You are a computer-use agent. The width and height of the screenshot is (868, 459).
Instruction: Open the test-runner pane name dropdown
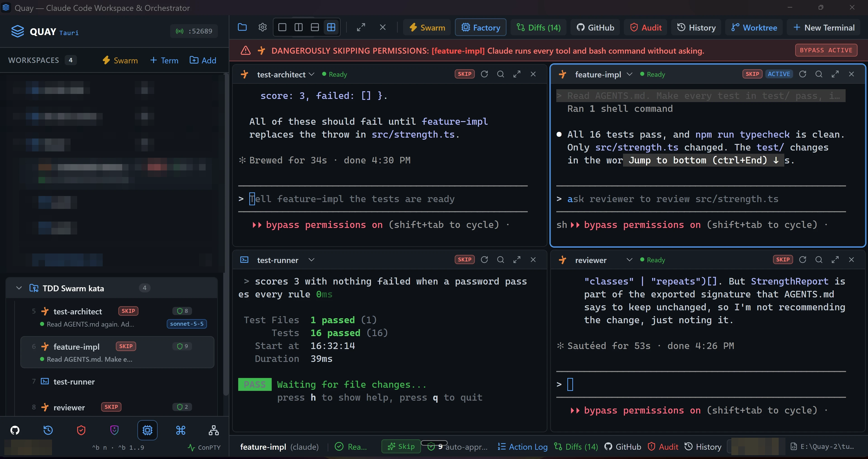311,260
